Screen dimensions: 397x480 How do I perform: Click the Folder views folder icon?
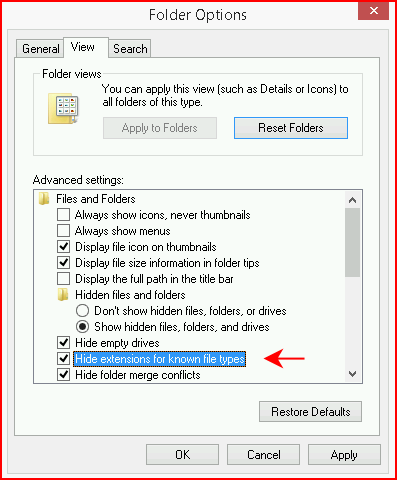pyautogui.click(x=63, y=108)
